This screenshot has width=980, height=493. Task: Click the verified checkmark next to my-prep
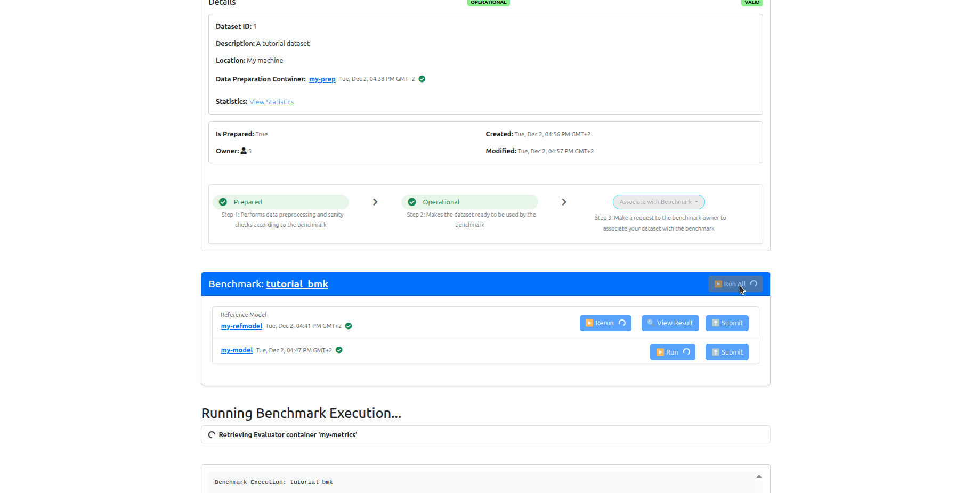click(x=422, y=79)
